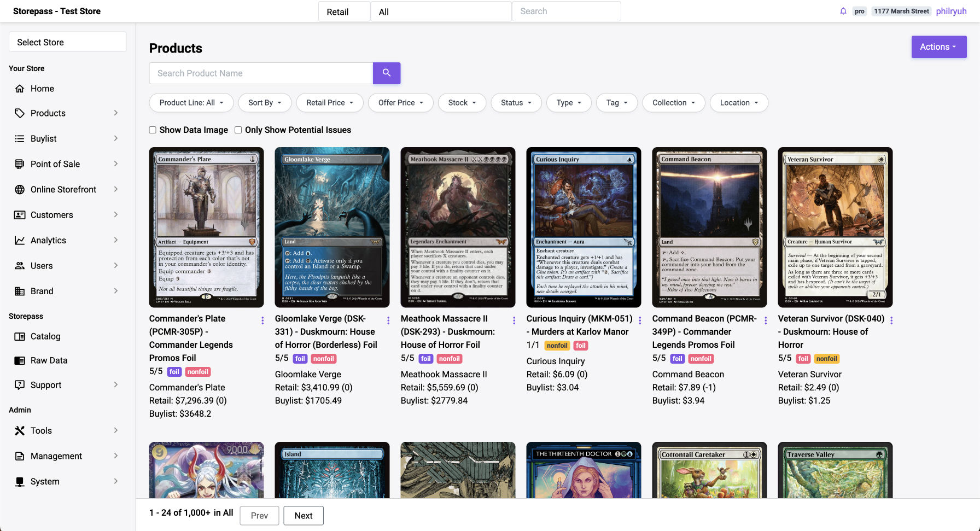This screenshot has width=980, height=531.
Task: Open the Retail Price filter dropdown
Action: tap(330, 103)
